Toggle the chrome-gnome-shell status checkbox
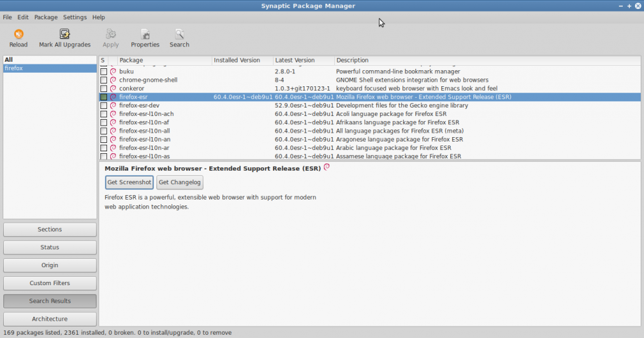The width and height of the screenshot is (644, 338). 104,80
